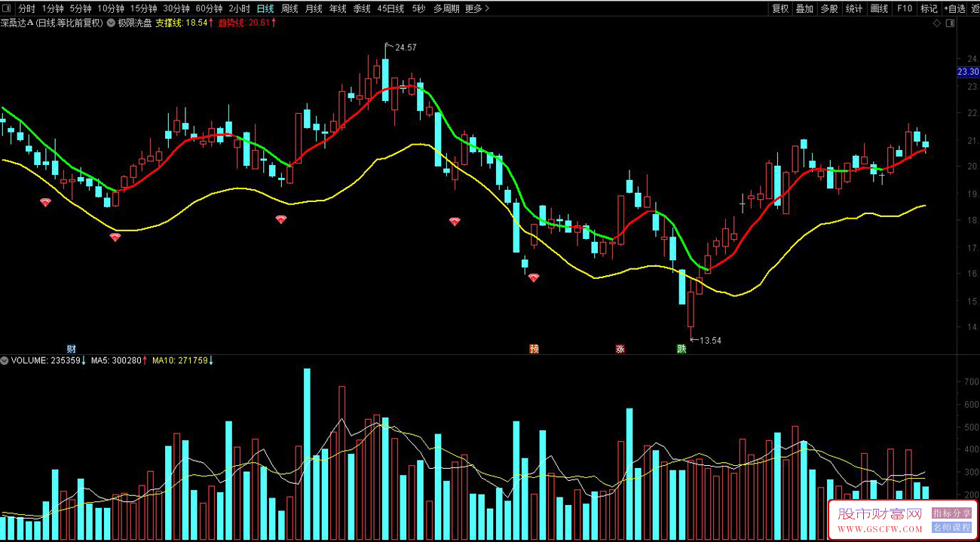Image resolution: width=980 pixels, height=542 pixels.
Task: Click the 统计 statistics button
Action: click(854, 9)
